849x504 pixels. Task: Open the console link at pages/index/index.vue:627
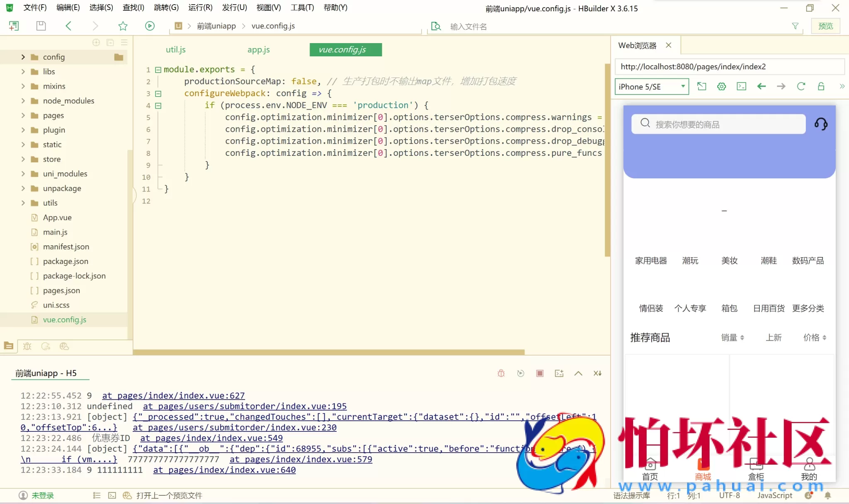(173, 395)
